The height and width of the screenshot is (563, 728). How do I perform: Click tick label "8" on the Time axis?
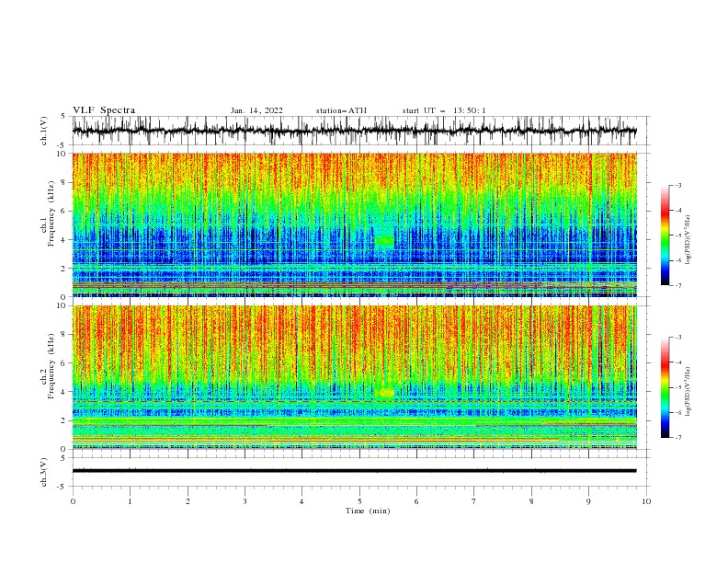click(x=531, y=501)
